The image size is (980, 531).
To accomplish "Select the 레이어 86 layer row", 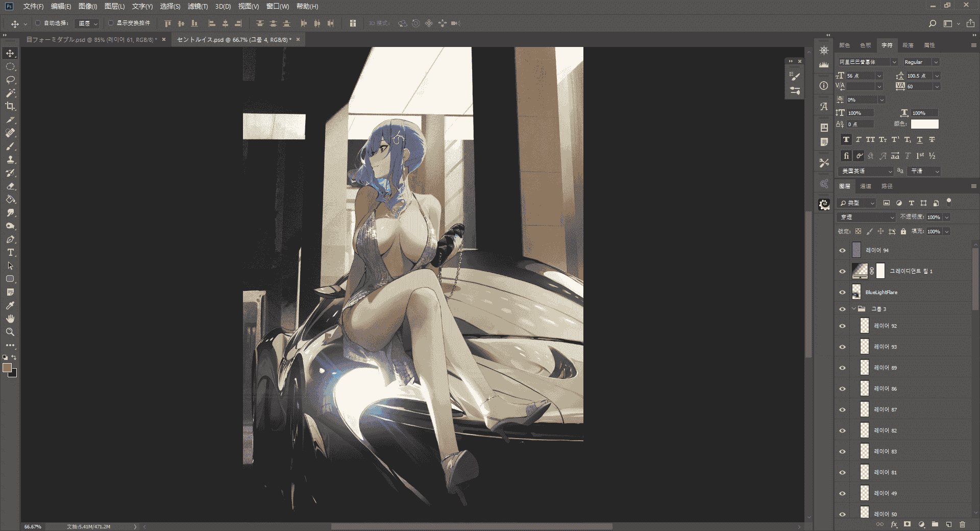I will point(904,389).
